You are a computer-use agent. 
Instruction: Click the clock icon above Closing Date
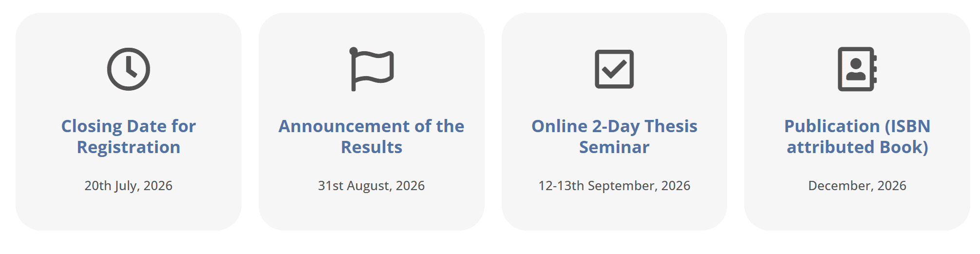tap(129, 69)
